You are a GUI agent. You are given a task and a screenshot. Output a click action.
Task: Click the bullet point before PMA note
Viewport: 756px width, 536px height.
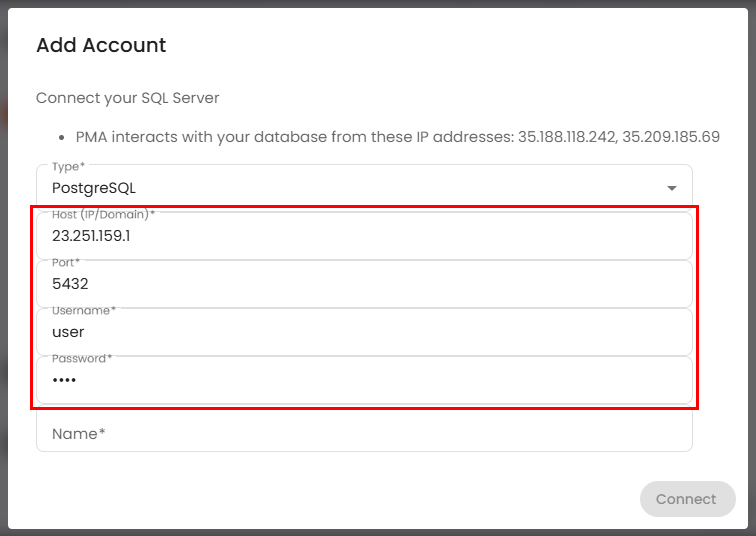point(62,137)
